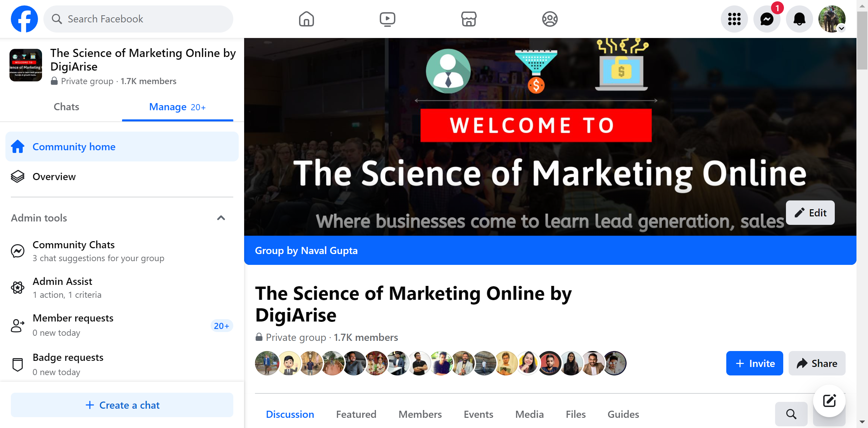Click the Share button
Viewport: 868px width, 428px height.
817,363
